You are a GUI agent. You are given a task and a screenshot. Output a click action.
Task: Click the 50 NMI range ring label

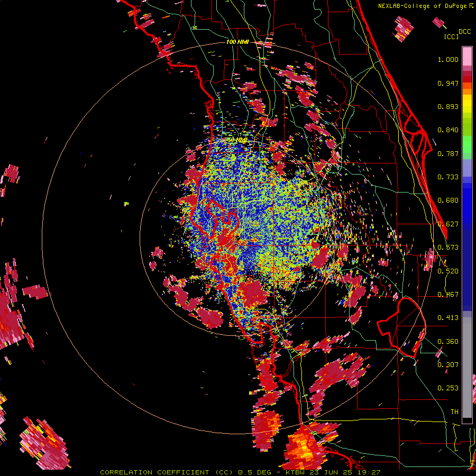click(237, 140)
